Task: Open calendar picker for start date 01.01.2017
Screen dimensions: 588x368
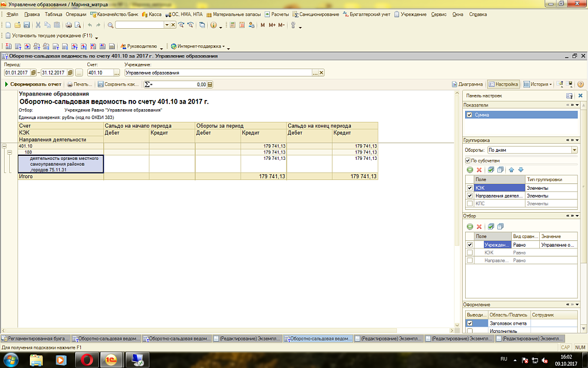Action: pyautogui.click(x=33, y=73)
